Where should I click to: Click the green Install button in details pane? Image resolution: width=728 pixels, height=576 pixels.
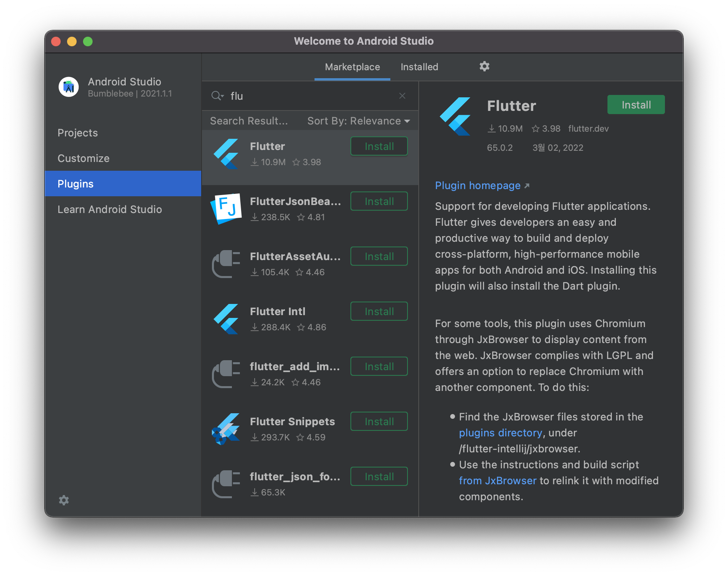[x=636, y=105]
